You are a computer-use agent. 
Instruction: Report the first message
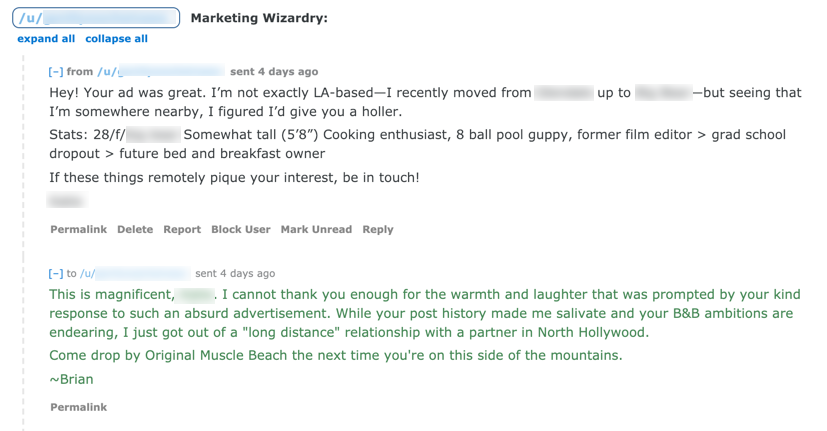click(x=182, y=229)
